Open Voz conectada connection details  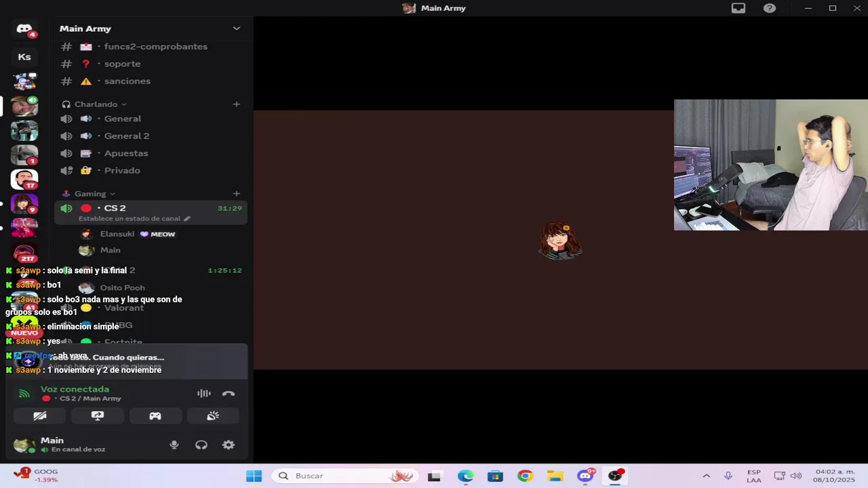click(75, 390)
